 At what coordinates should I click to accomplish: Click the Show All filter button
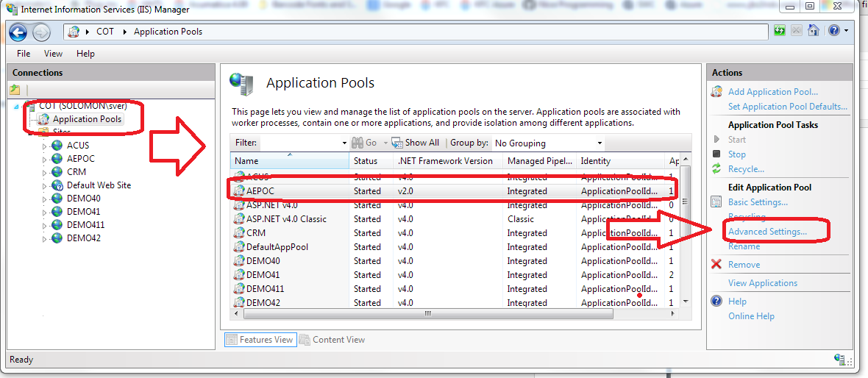pos(415,143)
